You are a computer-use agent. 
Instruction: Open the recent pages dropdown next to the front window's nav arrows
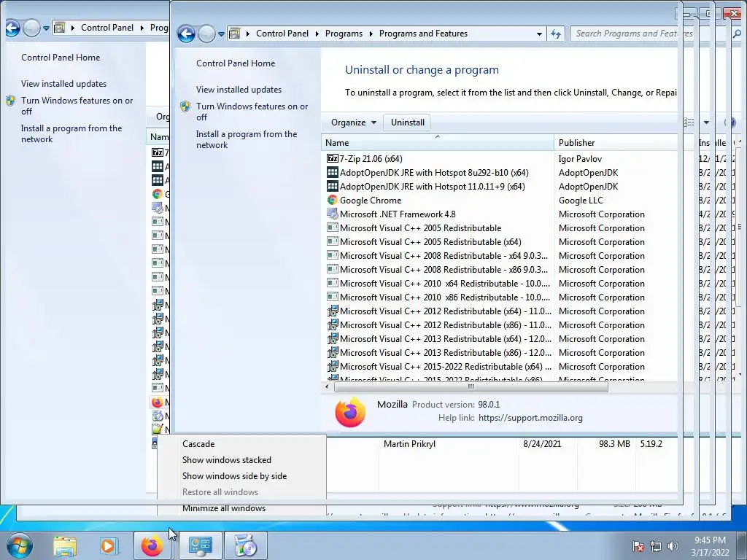tap(221, 34)
